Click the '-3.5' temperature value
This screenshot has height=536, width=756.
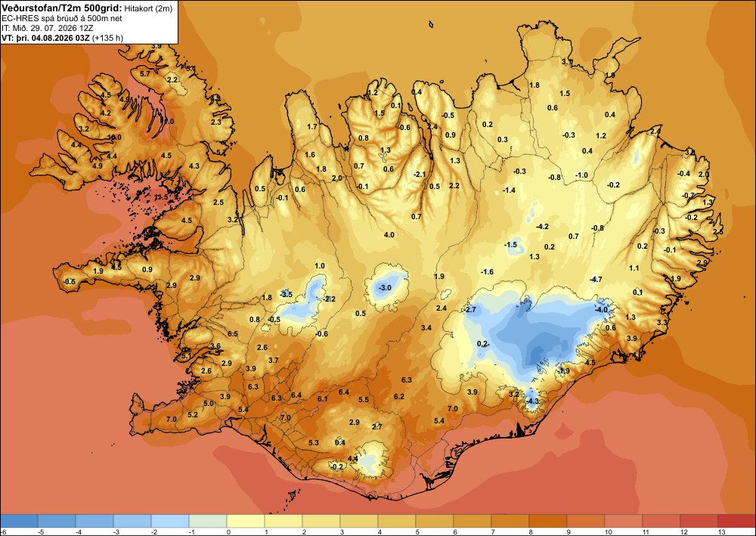(287, 294)
